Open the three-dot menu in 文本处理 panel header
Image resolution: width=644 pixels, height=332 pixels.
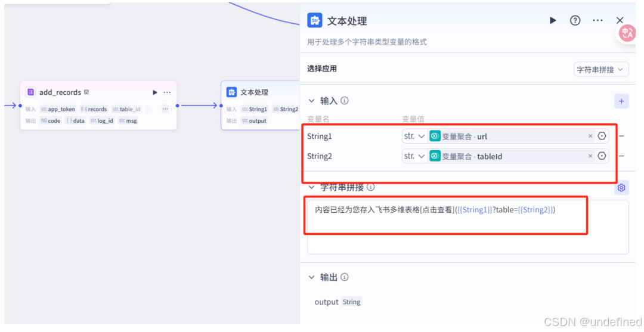(x=597, y=20)
